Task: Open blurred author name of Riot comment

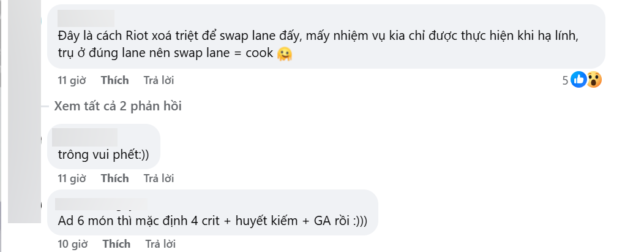Action: 86,18
